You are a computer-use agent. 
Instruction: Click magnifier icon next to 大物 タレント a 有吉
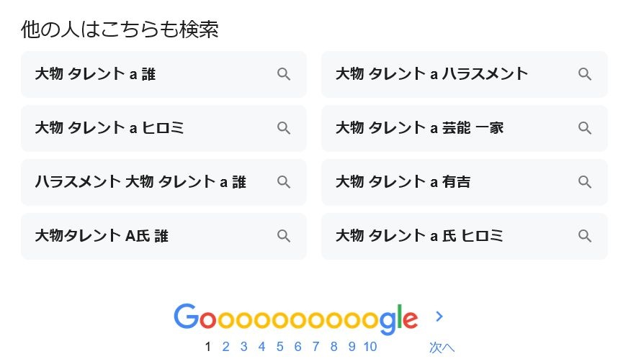pyautogui.click(x=585, y=182)
